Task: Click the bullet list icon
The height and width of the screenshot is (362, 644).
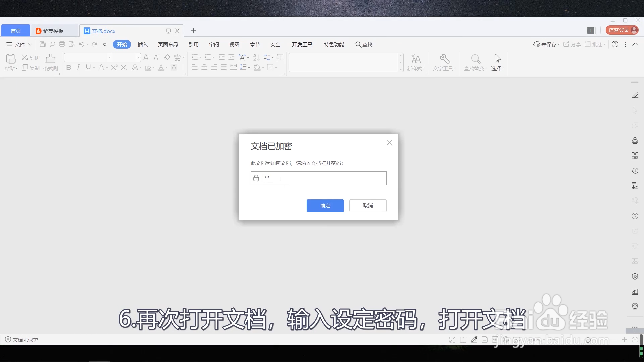Action: point(195,57)
